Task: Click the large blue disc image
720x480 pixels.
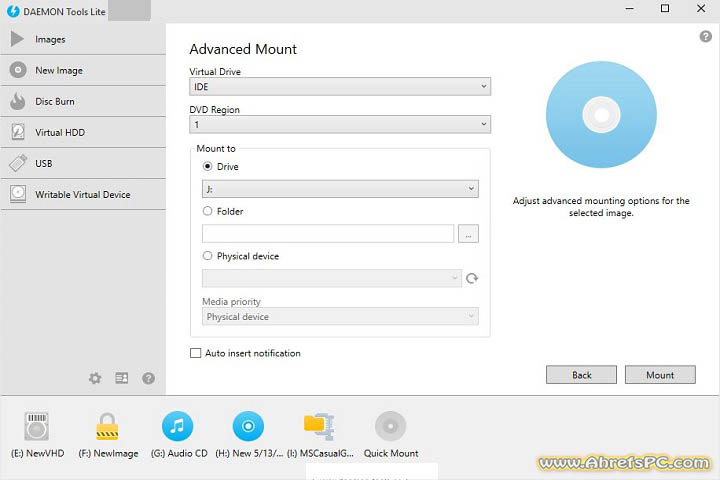Action: tap(601, 114)
